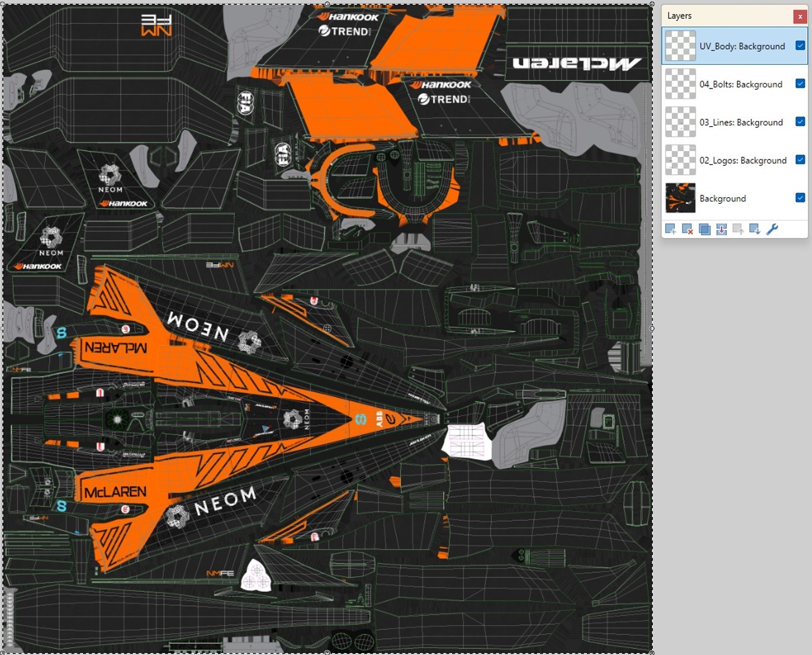Click the Add New Layer icon
This screenshot has height=655, width=812.
point(670,229)
